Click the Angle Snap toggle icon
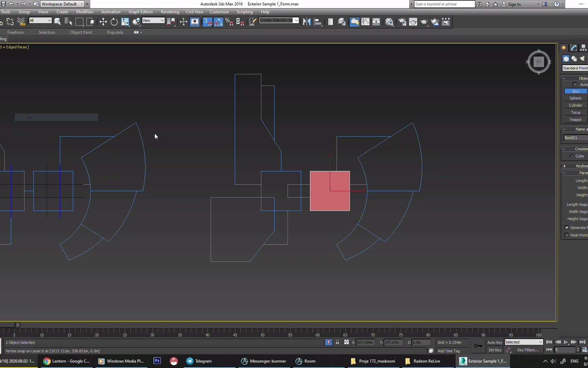This screenshot has width=588, height=368. 218,21
